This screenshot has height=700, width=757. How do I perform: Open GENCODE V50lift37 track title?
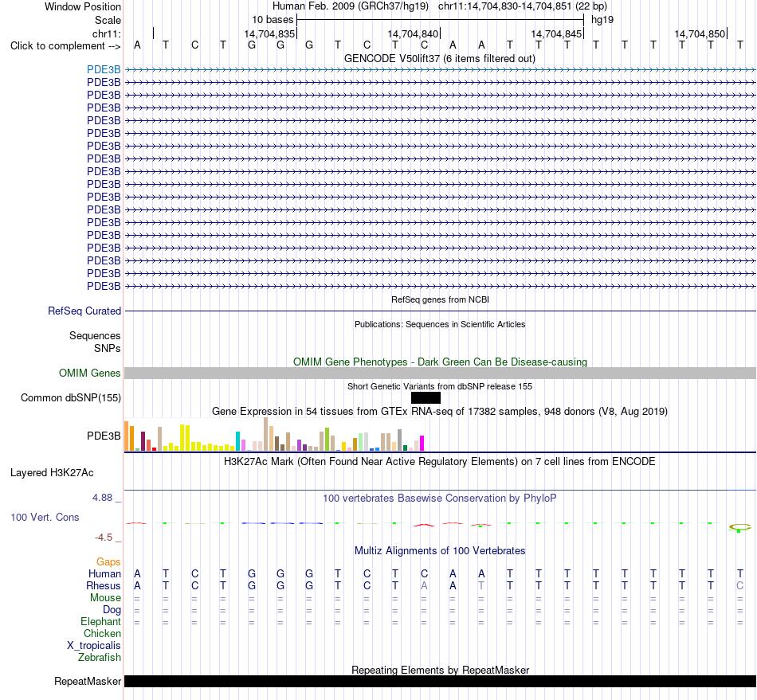coord(440,58)
